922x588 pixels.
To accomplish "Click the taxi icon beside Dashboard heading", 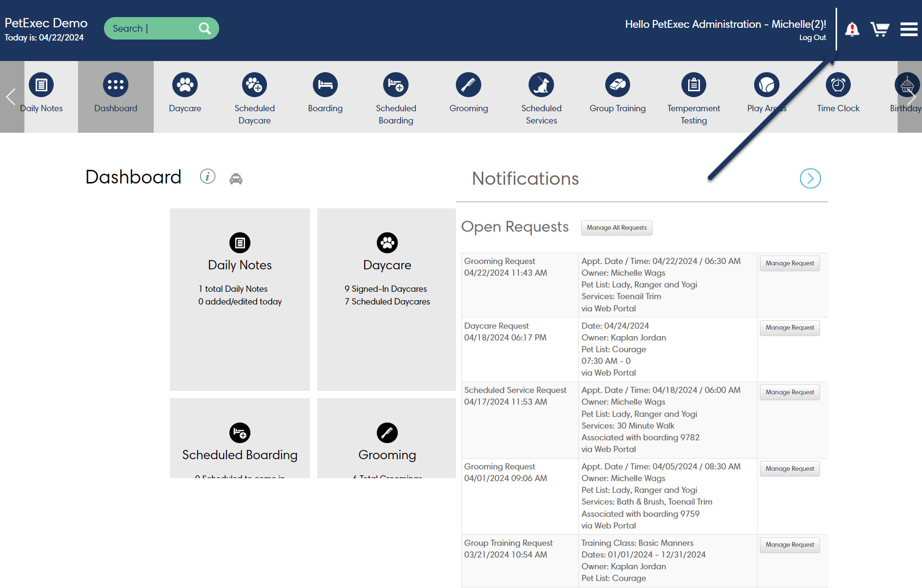I will [x=236, y=178].
